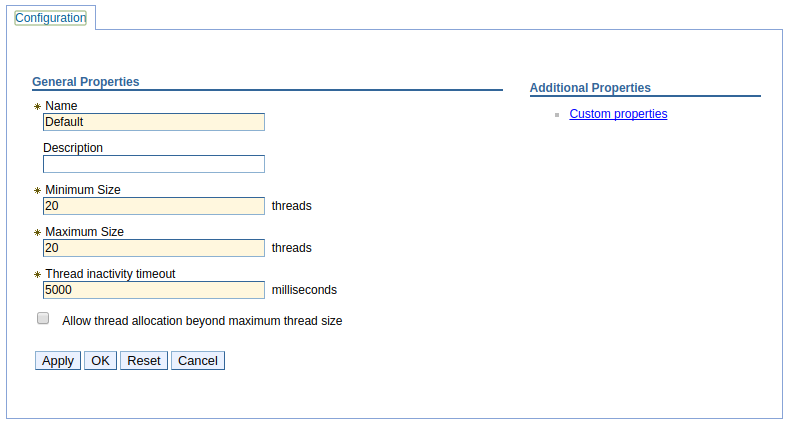Click the required asterisk beside Maximum Size
Screen dimensions: 787x422
pos(37,233)
